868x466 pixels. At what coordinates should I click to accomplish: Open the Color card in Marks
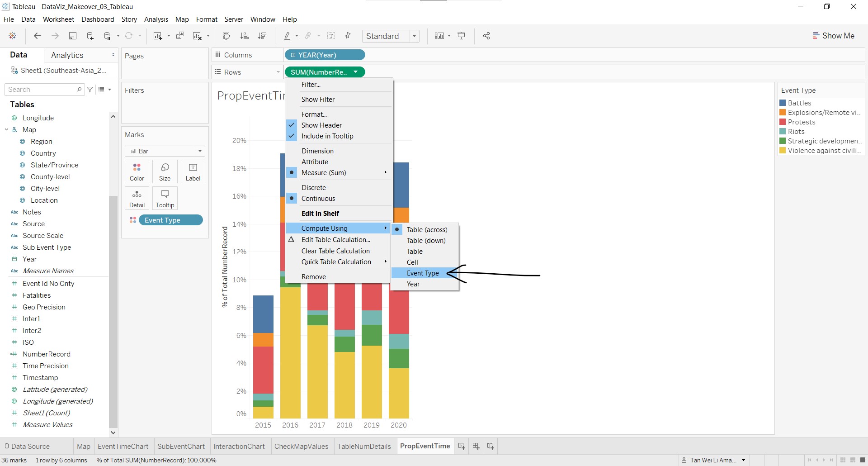(x=137, y=171)
